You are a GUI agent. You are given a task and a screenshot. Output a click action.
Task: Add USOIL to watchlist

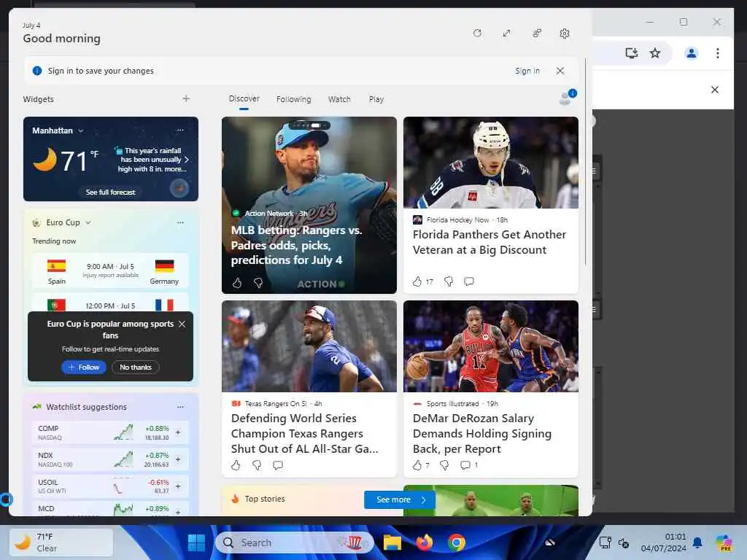pyautogui.click(x=178, y=486)
